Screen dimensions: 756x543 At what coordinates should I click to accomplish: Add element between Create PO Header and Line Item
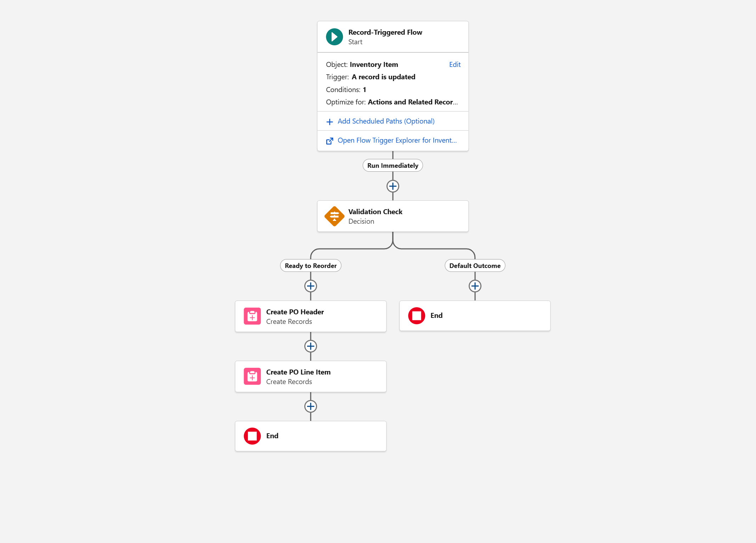tap(311, 346)
